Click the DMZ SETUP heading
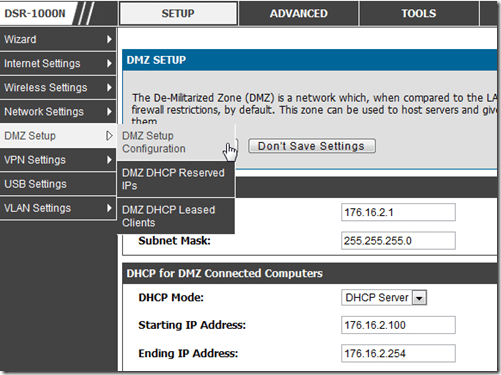 (156, 60)
